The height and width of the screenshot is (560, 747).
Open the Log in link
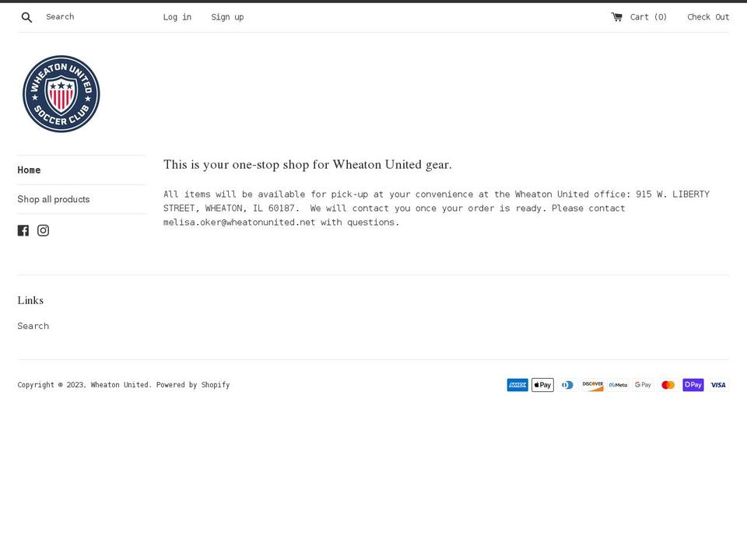[x=177, y=17]
